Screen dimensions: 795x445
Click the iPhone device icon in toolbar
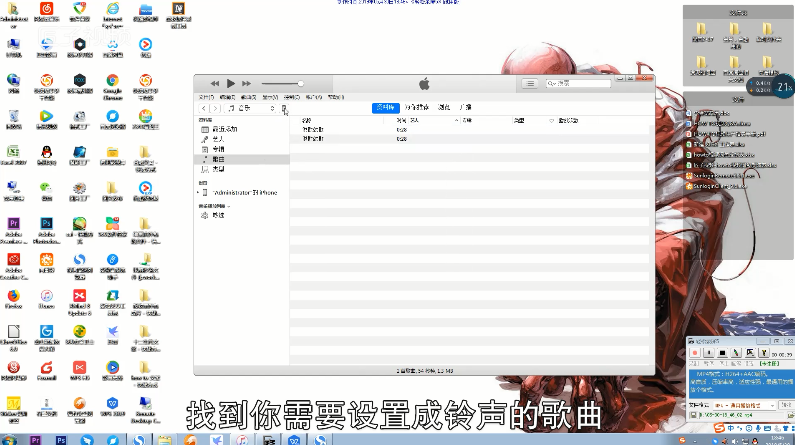[284, 108]
